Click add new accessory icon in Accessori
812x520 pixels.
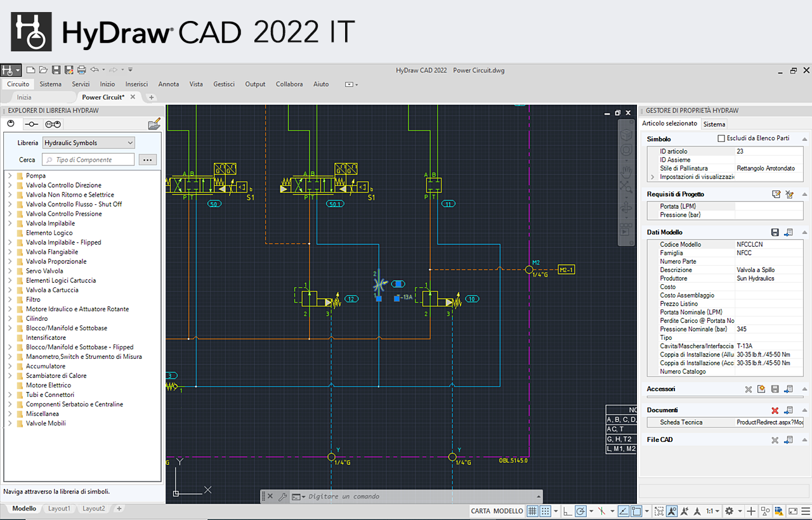(761, 389)
